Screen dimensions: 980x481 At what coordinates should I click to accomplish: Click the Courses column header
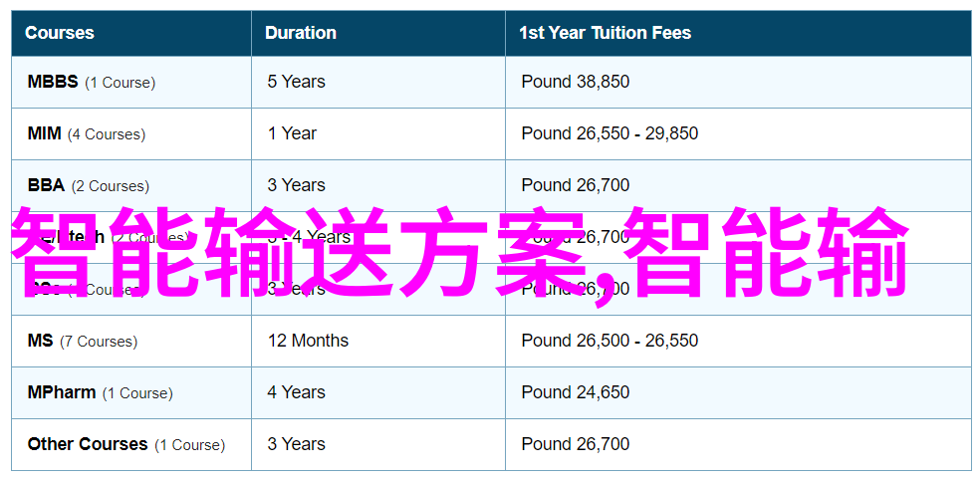[x=60, y=33]
